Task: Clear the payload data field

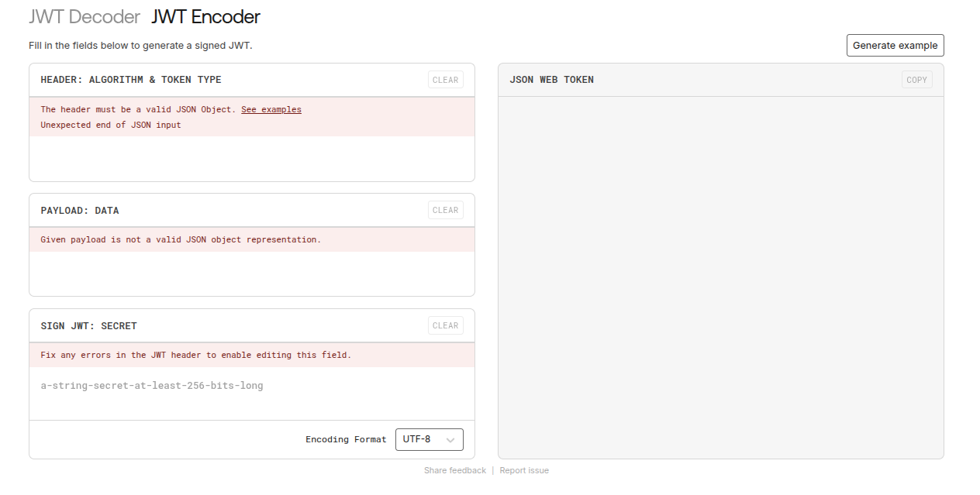Action: coord(445,210)
